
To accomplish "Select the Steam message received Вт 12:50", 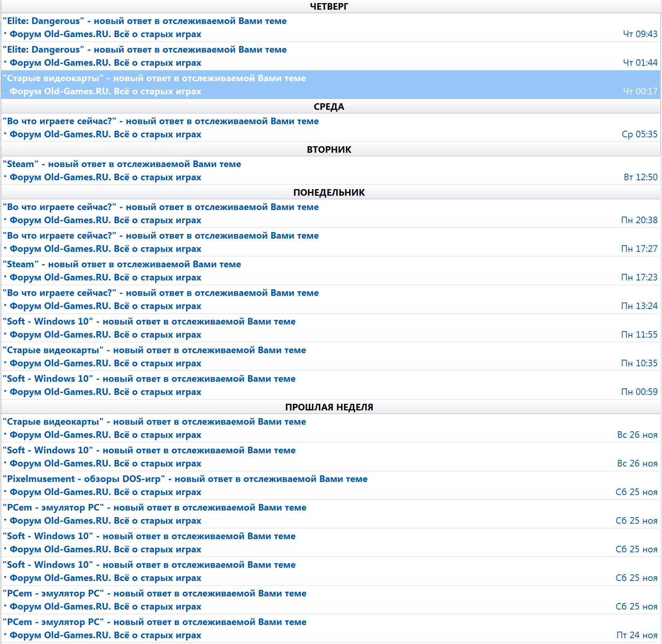I will click(331, 171).
